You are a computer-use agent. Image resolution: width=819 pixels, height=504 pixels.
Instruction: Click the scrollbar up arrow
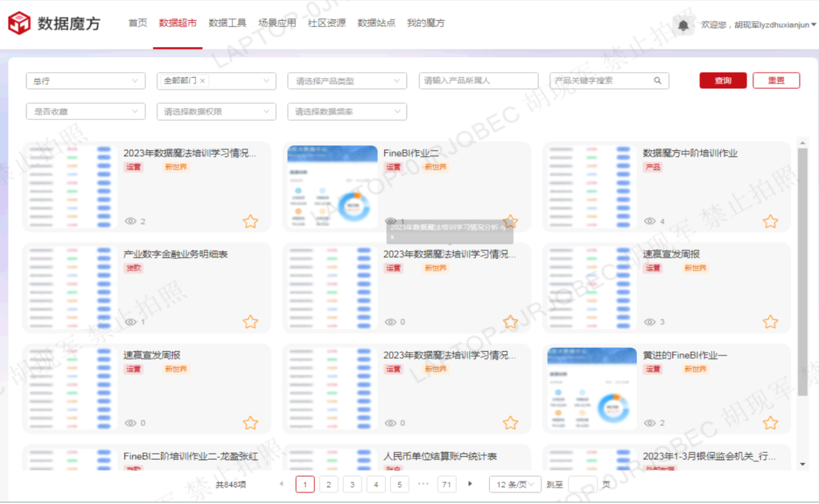[802, 143]
